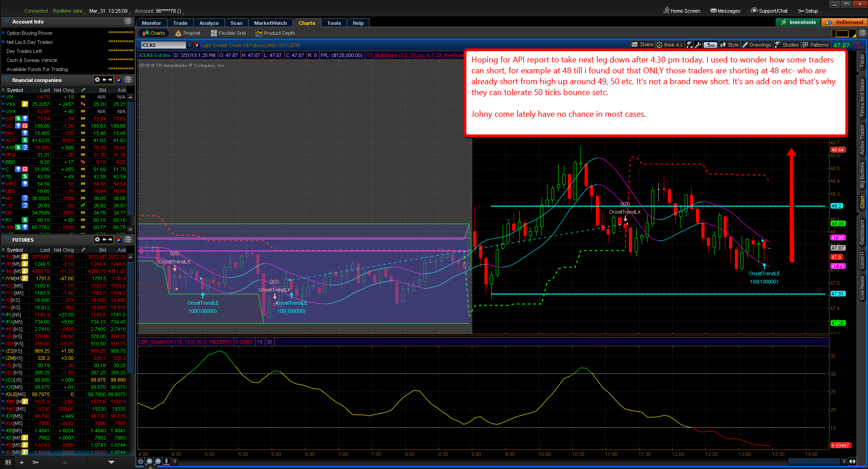
Task: Collapse the FUTURES watchlist
Action: pos(7,239)
